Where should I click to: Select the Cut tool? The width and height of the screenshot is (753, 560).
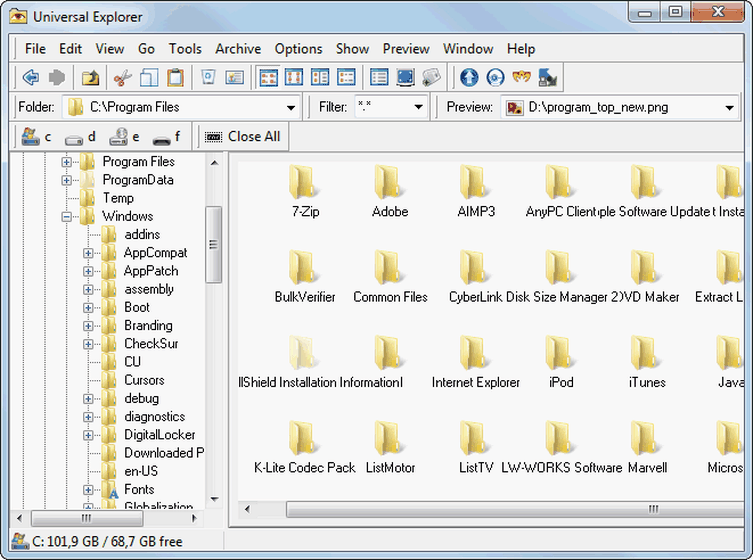click(x=122, y=77)
